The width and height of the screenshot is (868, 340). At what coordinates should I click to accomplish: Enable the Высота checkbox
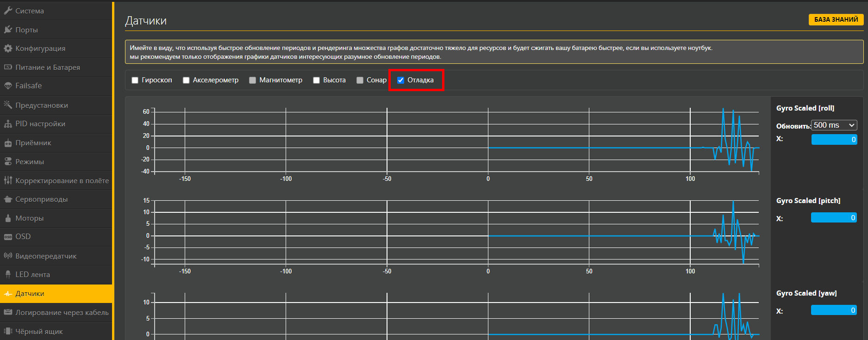pos(316,80)
